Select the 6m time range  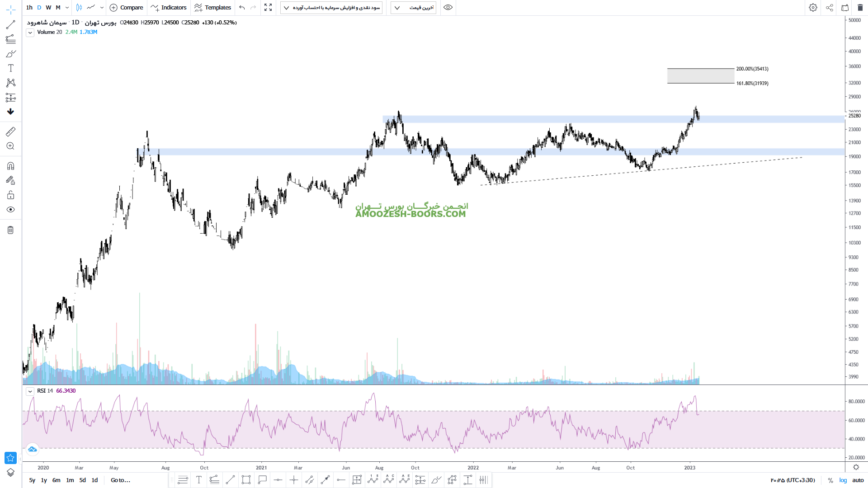(56, 480)
